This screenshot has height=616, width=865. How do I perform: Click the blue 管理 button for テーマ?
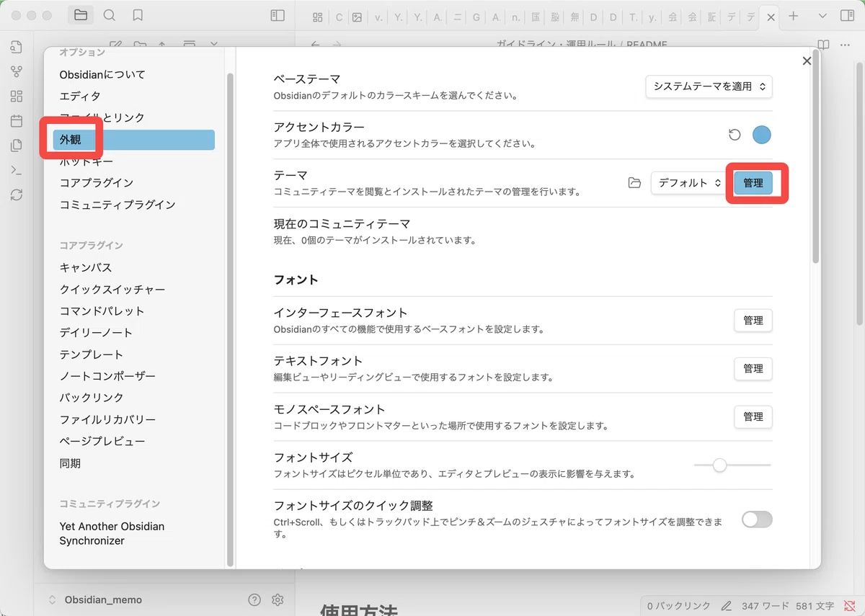(x=753, y=183)
